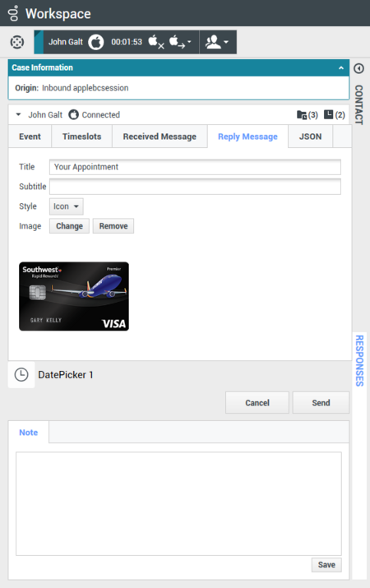The width and height of the screenshot is (370, 588).
Task: Click the Send button
Action: (x=321, y=403)
